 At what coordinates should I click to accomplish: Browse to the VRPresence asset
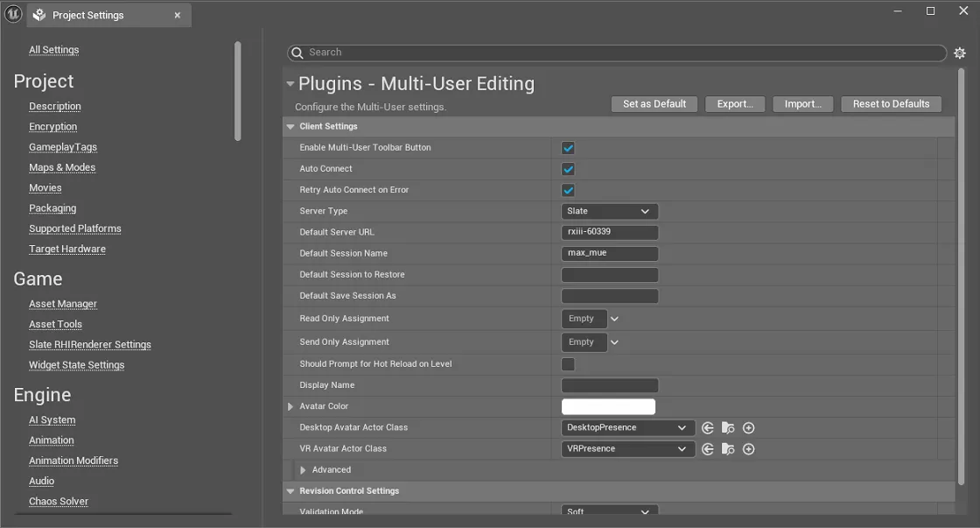pyautogui.click(x=728, y=448)
